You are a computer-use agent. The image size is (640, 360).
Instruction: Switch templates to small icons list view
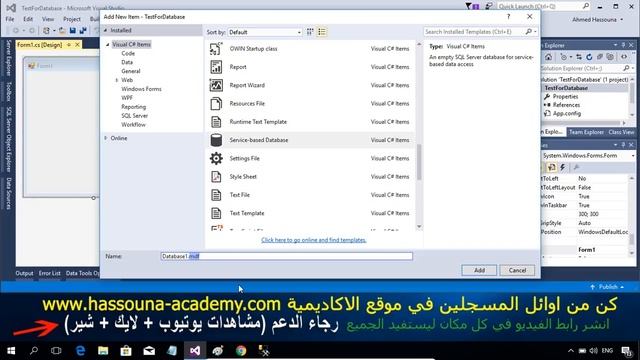[x=322, y=32]
